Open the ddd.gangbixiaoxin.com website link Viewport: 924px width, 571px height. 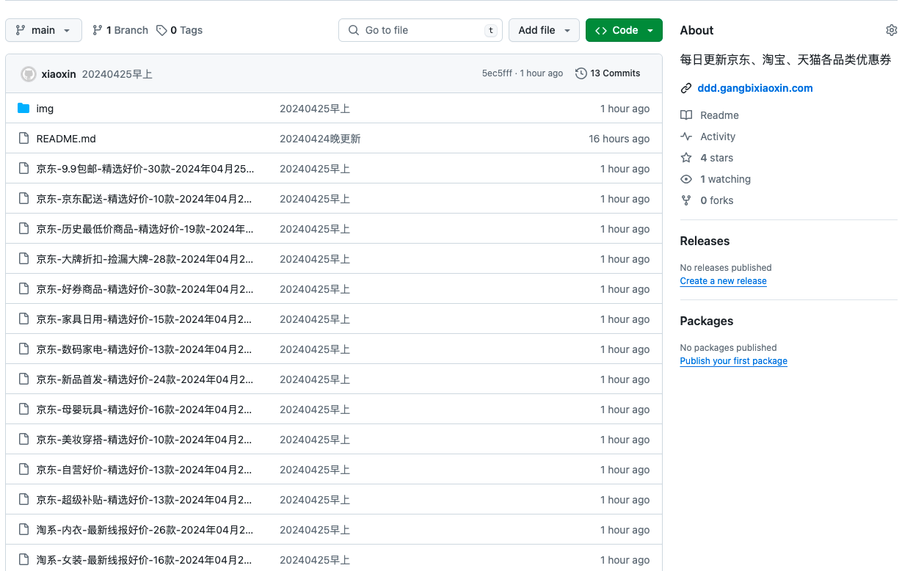755,88
